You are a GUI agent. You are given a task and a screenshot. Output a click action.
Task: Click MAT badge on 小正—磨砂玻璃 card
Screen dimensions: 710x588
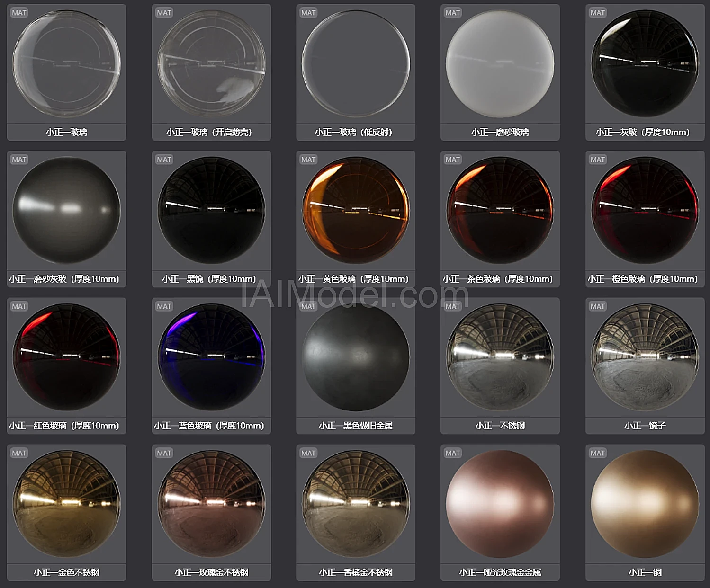[x=453, y=13]
